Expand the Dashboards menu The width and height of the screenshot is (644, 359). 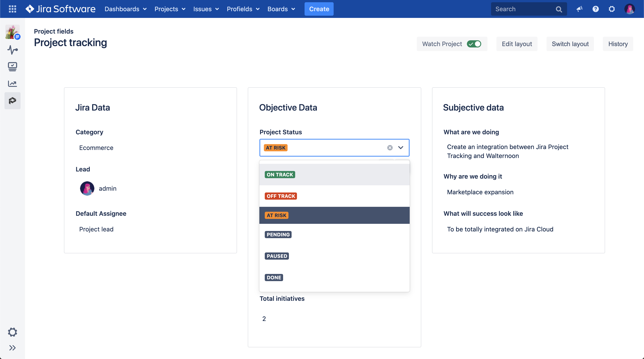(x=125, y=9)
